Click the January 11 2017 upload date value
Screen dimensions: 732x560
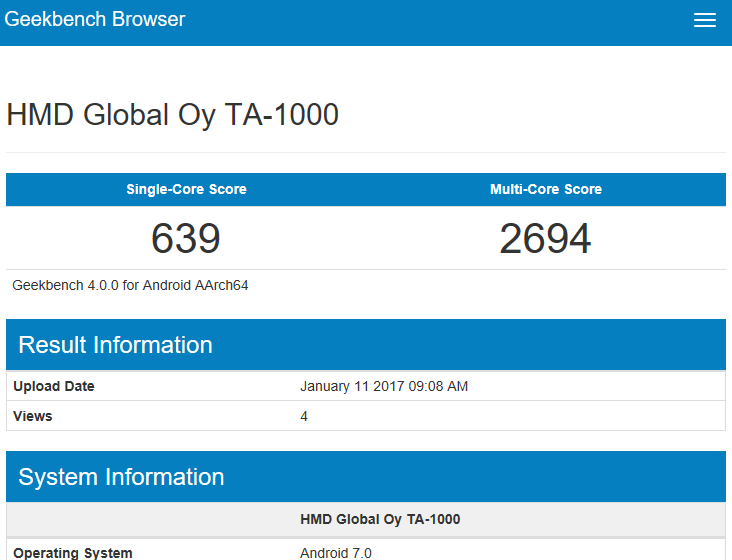(384, 387)
